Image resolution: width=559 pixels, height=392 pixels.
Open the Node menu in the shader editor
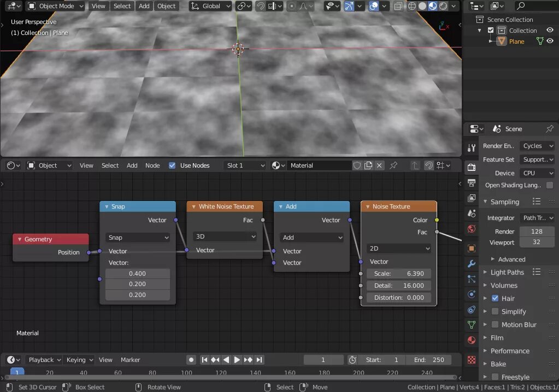[x=152, y=165]
